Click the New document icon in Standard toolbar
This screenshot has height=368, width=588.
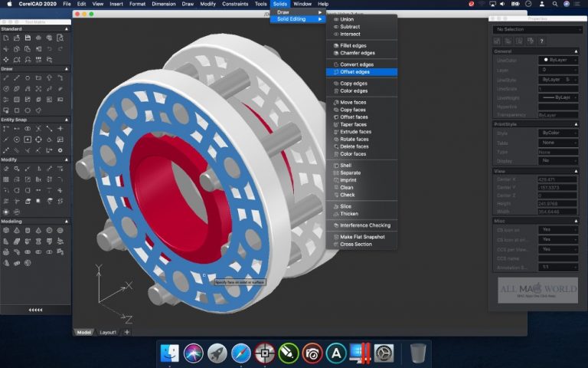[x=5, y=38]
